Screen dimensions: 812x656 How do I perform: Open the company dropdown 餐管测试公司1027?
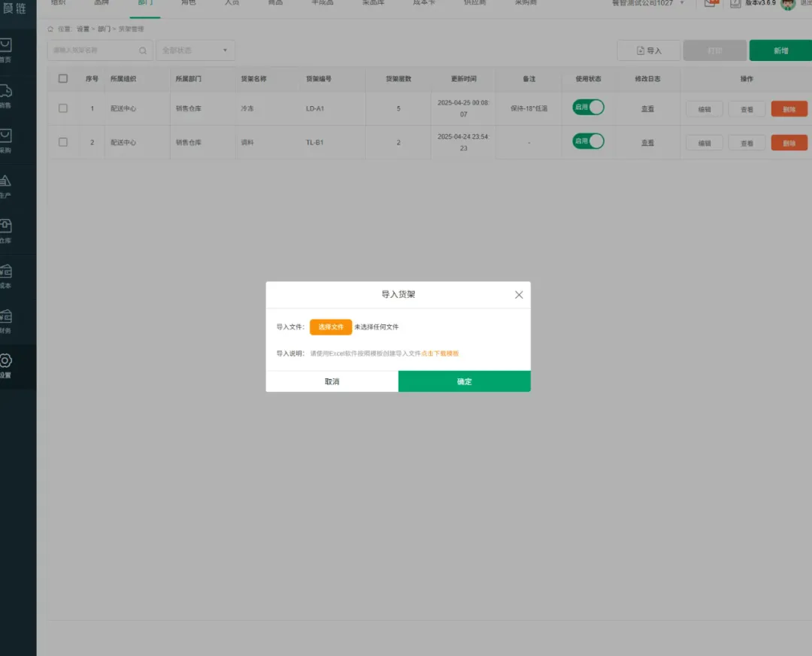click(x=648, y=4)
